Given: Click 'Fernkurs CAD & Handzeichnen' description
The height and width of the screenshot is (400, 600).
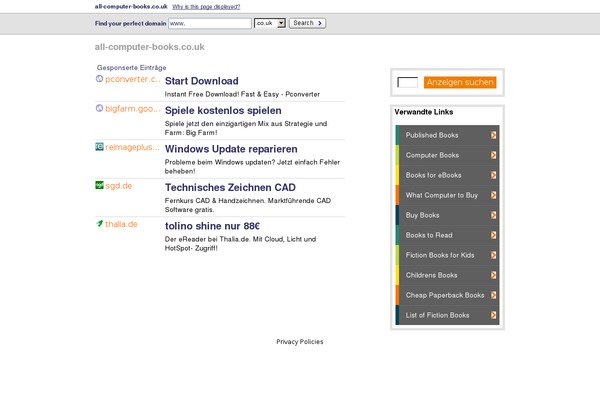Looking at the screenshot, I should pyautogui.click(x=248, y=205).
